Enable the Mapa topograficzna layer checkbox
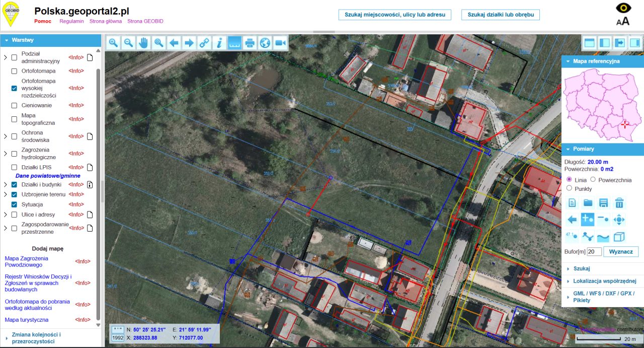 14,119
